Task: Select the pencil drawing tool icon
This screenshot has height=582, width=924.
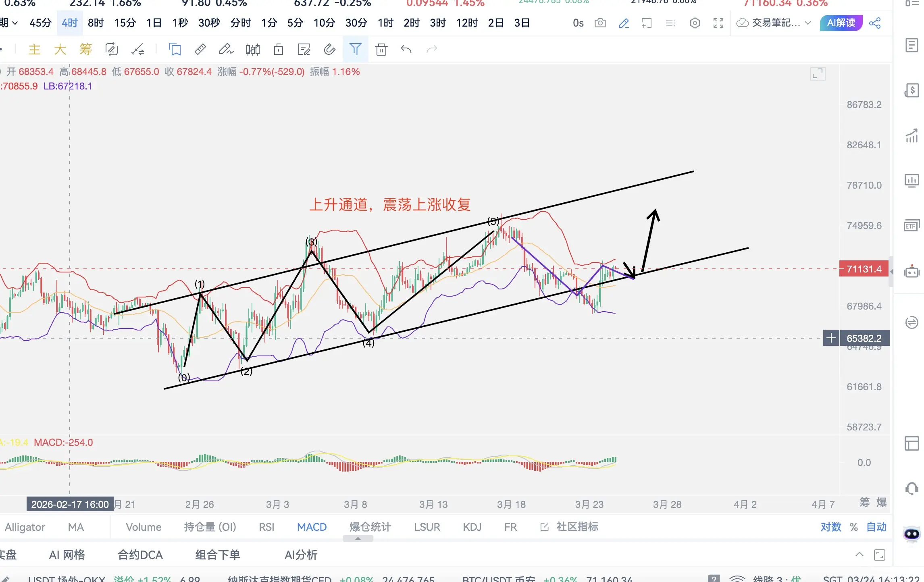Action: coord(624,23)
